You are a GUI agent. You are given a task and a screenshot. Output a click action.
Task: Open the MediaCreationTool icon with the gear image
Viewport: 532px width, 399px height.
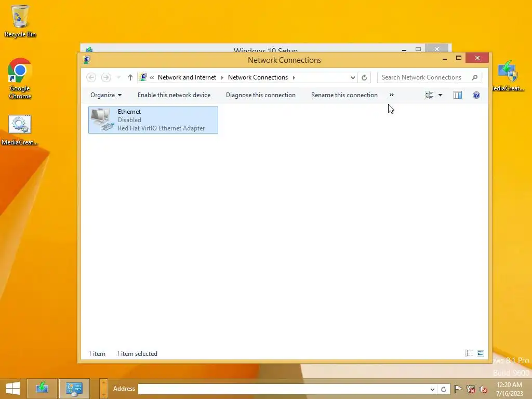pos(20,130)
